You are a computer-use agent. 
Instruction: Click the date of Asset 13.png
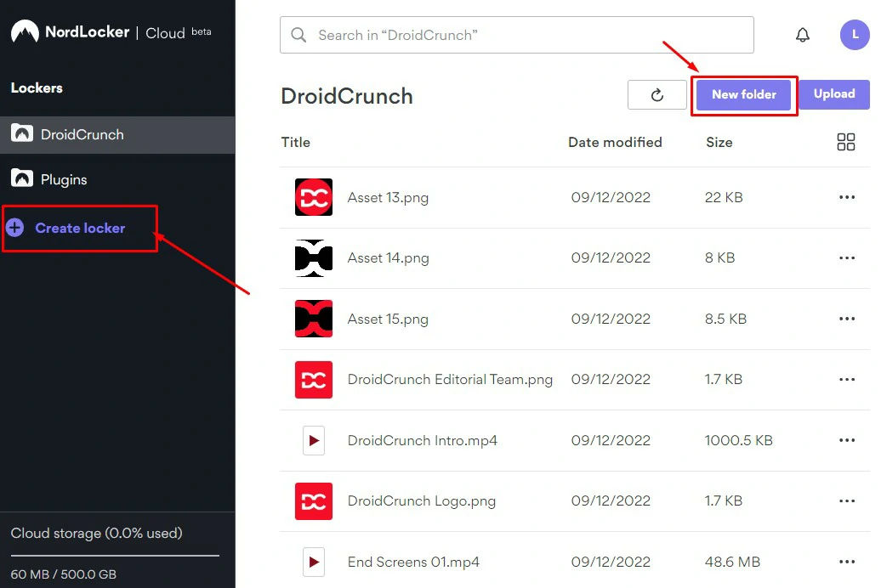611,197
